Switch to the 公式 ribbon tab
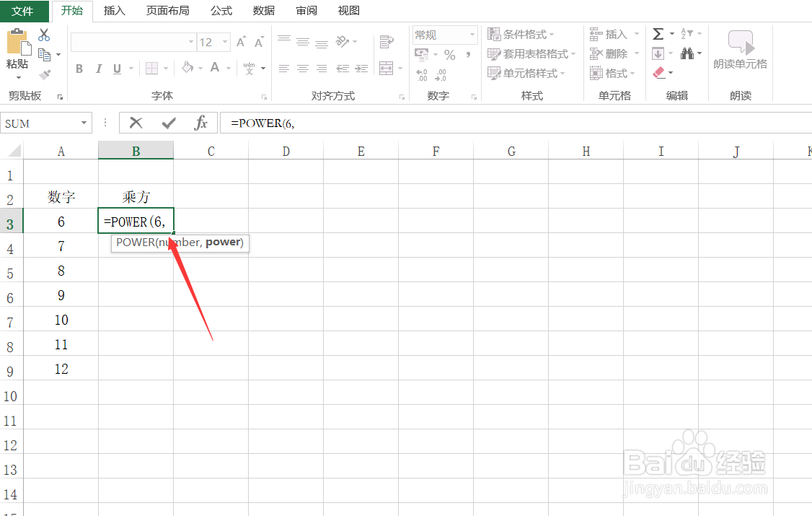Screen dimensions: 812x516 (x=221, y=10)
